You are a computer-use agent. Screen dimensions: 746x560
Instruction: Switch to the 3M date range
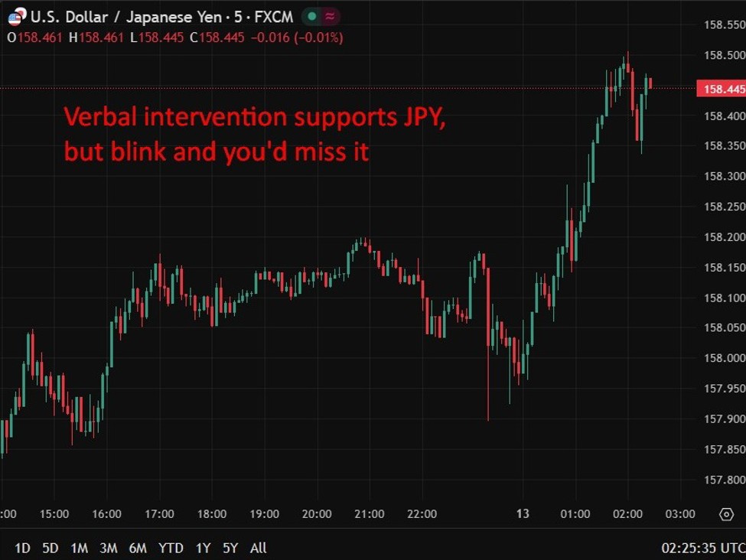point(109,548)
